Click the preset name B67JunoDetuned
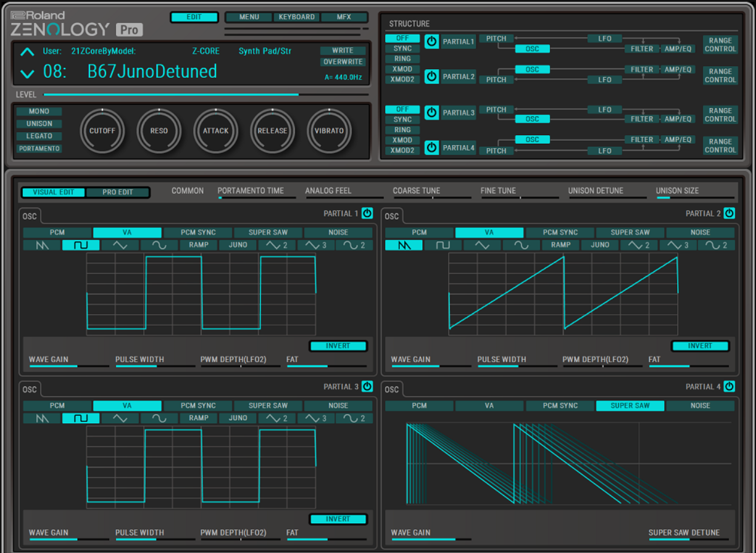This screenshot has width=756, height=553. [152, 72]
